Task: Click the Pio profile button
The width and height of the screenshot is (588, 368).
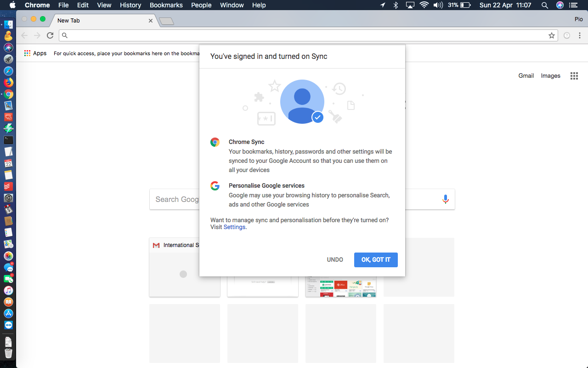Action: pos(578,19)
